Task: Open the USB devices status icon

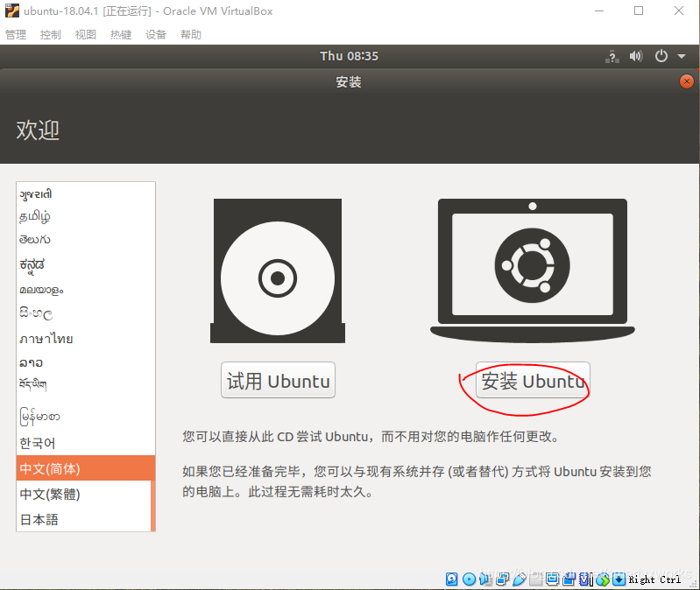Action: coord(520,579)
